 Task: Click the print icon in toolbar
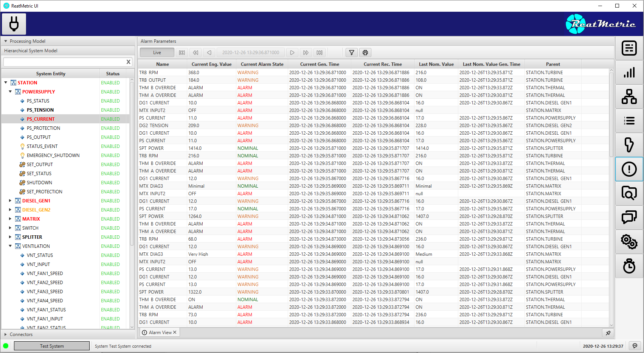(x=365, y=53)
